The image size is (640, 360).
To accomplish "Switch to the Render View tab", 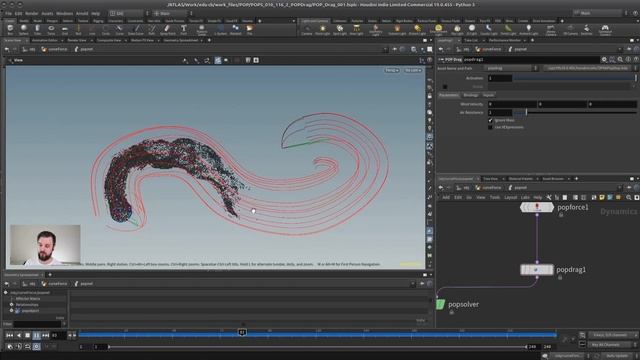I will 77,40.
